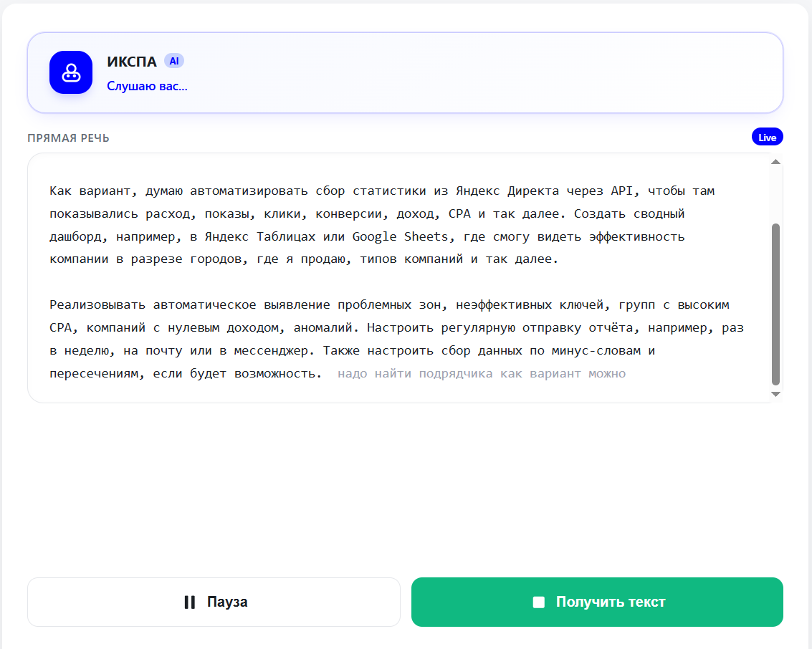Click the word Google Sheets in transcript
Image resolution: width=812 pixels, height=649 pixels.
400,236
